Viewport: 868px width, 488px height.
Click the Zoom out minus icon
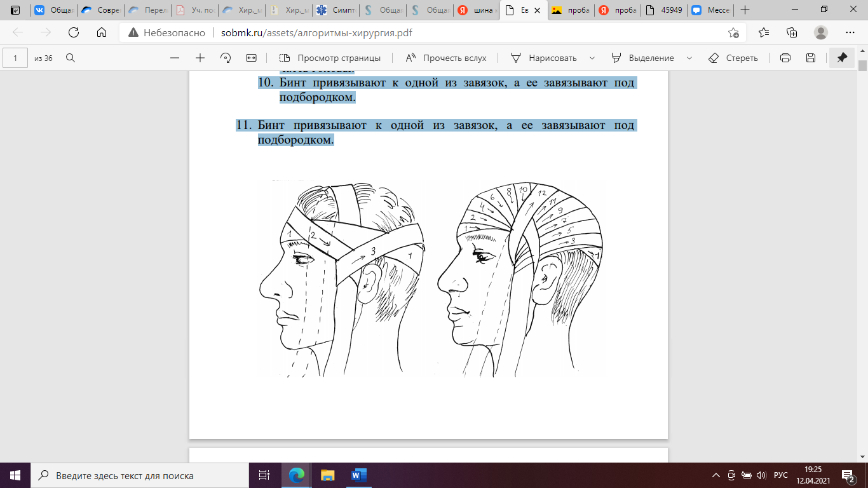(175, 58)
